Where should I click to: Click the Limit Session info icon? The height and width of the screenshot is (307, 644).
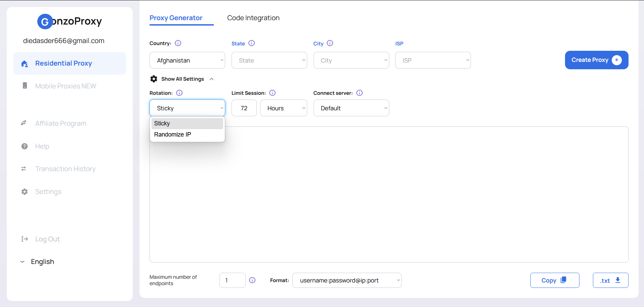click(272, 93)
